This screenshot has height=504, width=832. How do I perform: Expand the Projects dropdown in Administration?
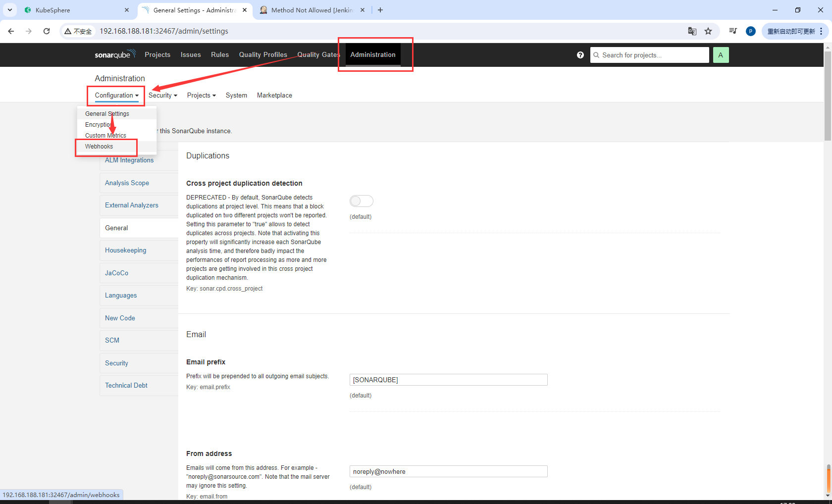click(202, 96)
